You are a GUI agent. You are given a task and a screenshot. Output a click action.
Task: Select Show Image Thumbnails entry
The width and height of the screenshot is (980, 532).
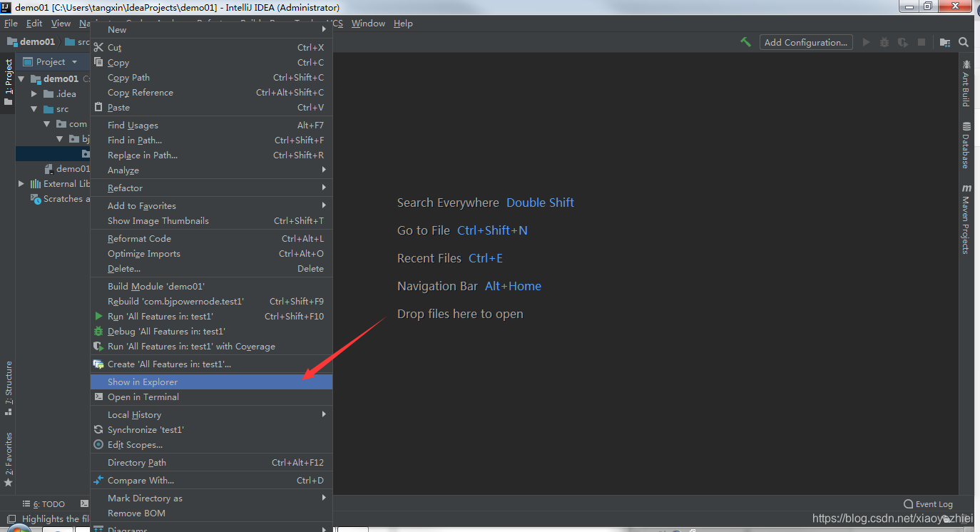211,221
